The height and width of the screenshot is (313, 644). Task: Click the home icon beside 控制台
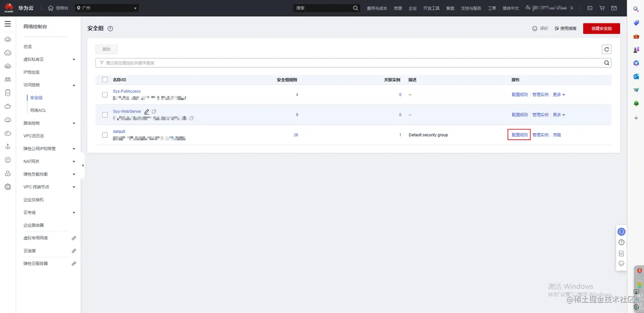(51, 8)
